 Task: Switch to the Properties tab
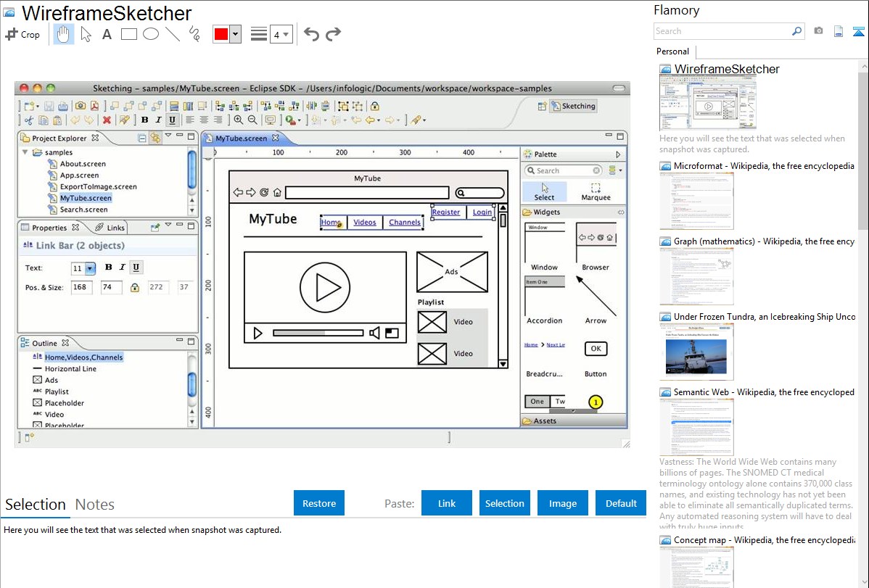click(x=49, y=228)
